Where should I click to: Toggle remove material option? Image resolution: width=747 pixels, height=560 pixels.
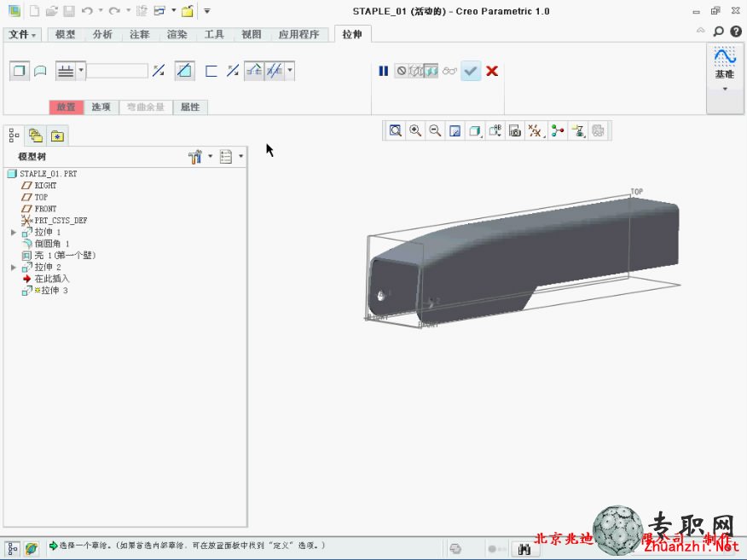[184, 71]
